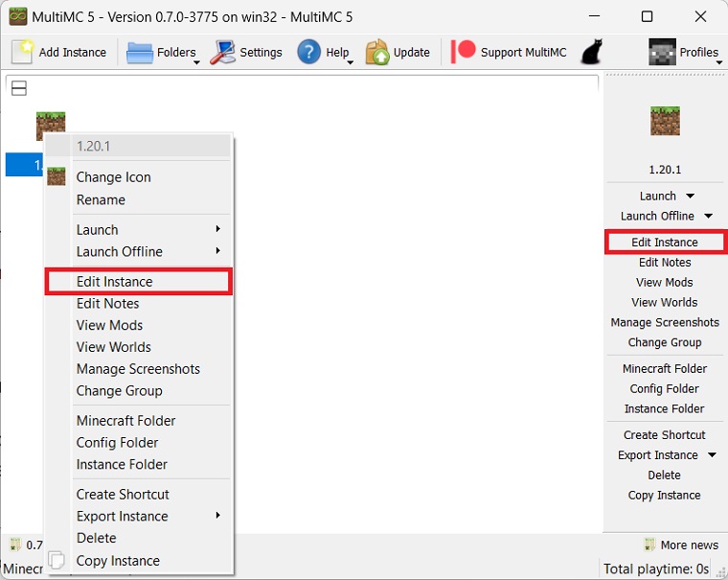Choose Copy Instance in the context menu

(138, 561)
